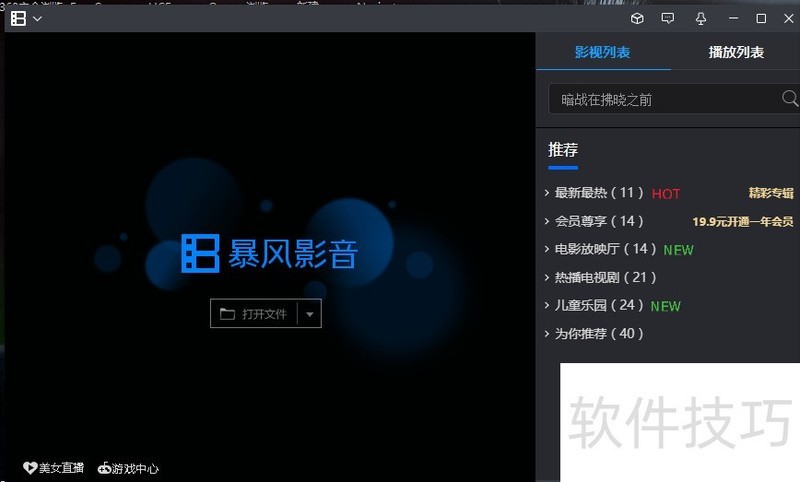This screenshot has height=482, width=800.
Task: Minimize the Baofeng player window
Action: click(733, 18)
